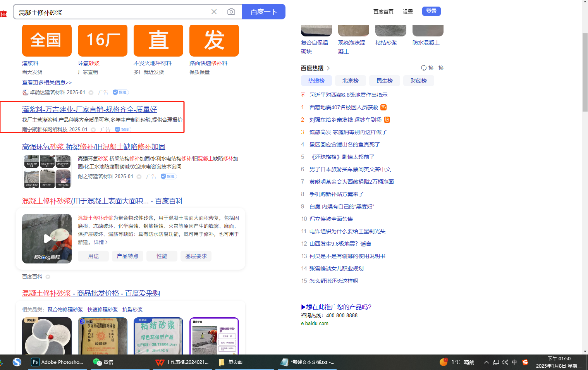The width and height of the screenshot is (588, 370).
Task: Open hot search 刘强东给乡亲发钱 运钞车到场
Action: point(346,120)
